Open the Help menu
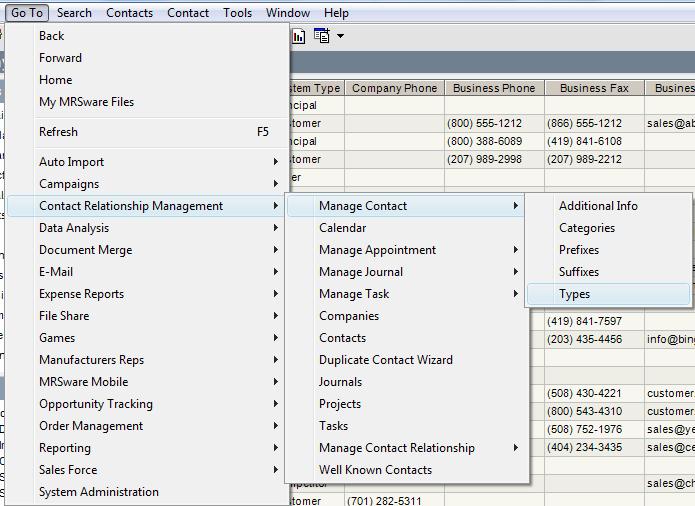Viewport: 695px width, 506px height. coord(336,13)
